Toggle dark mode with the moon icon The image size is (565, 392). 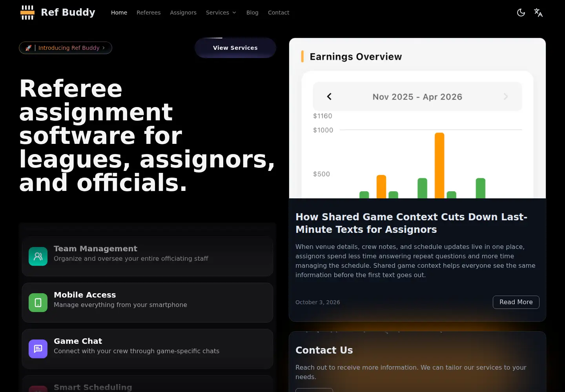click(x=521, y=13)
